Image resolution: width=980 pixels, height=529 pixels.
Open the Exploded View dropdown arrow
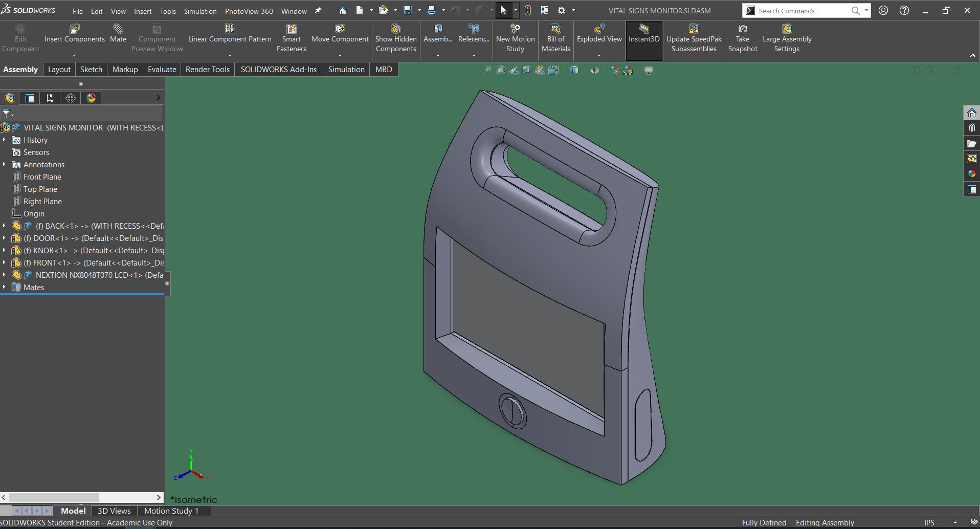(x=599, y=55)
